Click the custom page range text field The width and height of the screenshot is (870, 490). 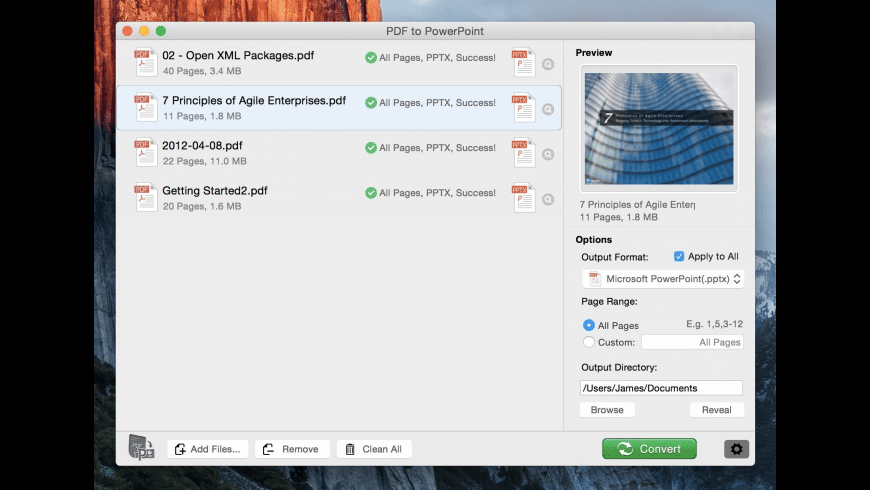tap(691, 342)
